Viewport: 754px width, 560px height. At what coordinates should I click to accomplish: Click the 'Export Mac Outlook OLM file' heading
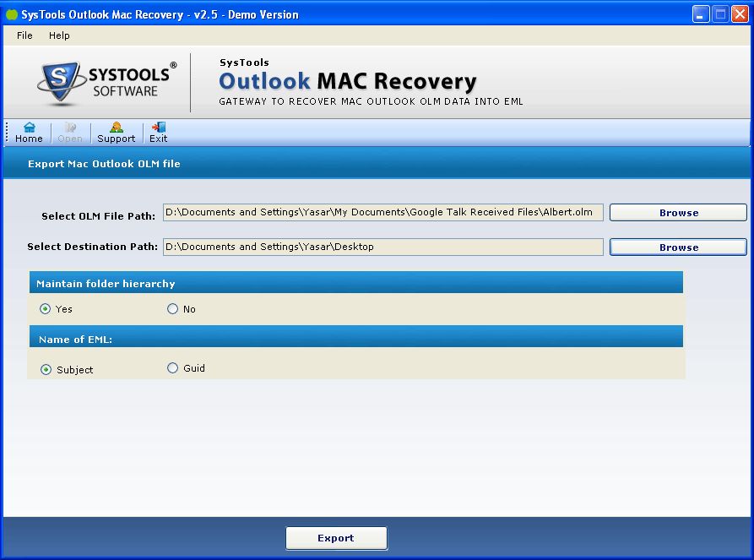tap(104, 164)
